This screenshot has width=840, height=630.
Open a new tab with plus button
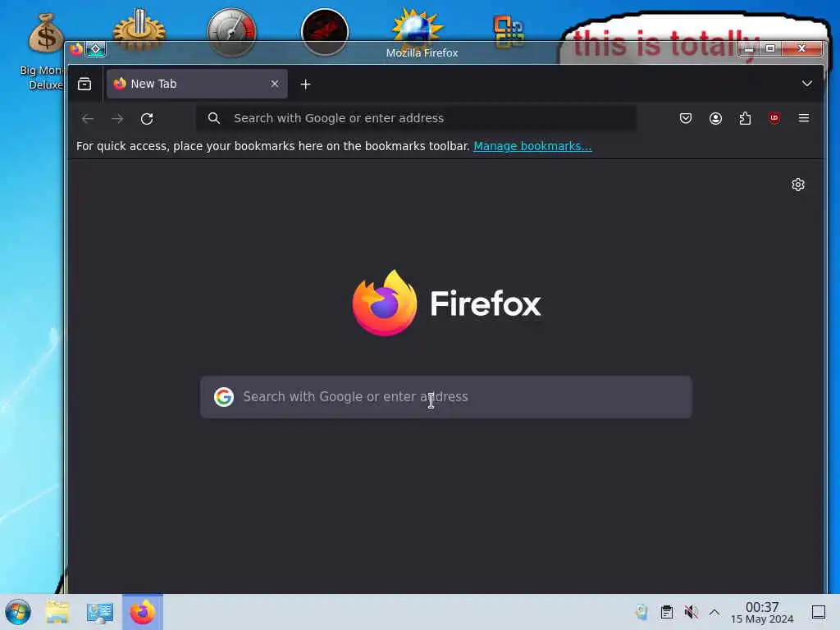coord(305,84)
